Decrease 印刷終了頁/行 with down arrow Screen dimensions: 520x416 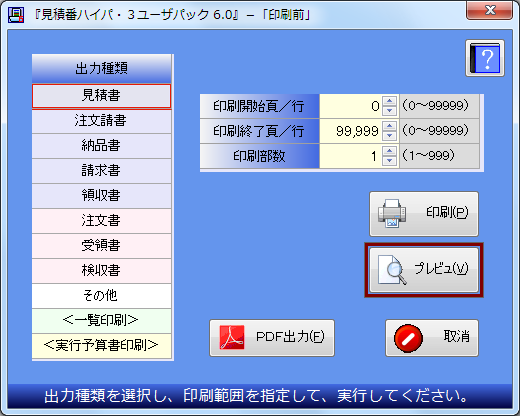coord(389,136)
